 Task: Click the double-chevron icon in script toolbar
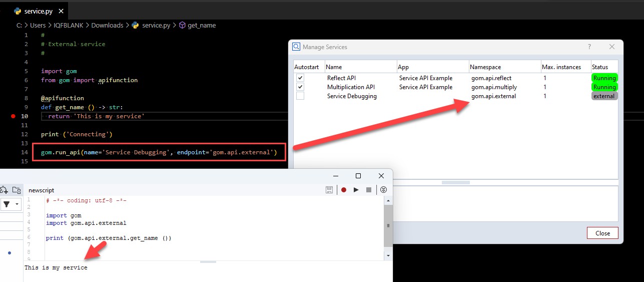384,190
